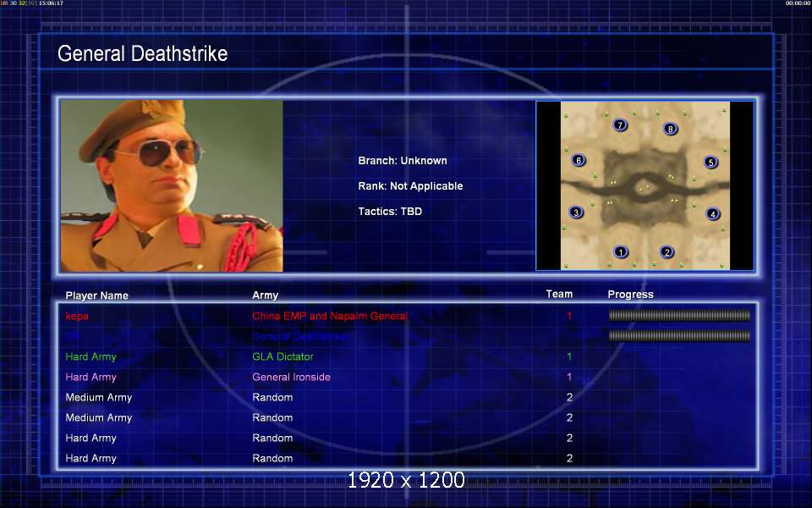The width and height of the screenshot is (812, 508).
Task: Click the 'General Deathstrike' title heading
Action: 142,53
